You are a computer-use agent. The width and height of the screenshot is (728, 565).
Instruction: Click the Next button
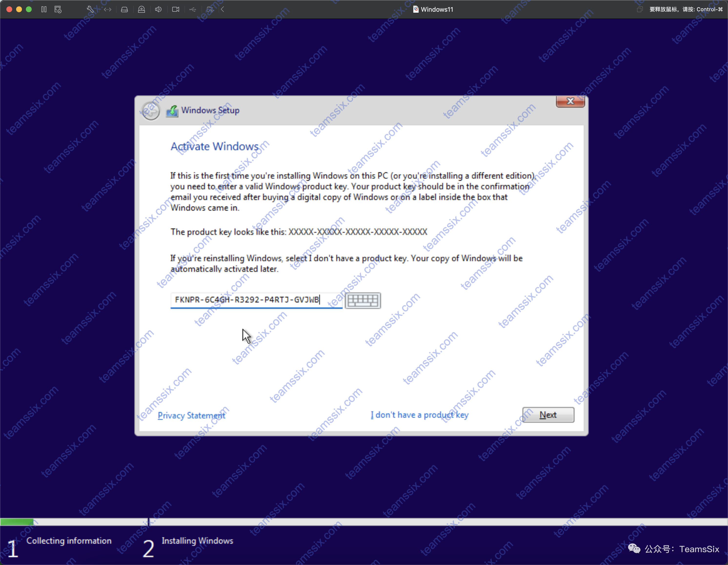coord(548,415)
